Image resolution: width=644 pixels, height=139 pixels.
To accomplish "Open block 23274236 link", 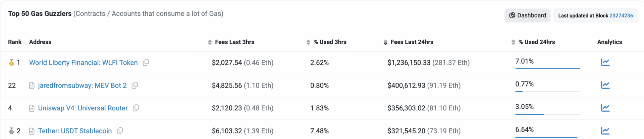I will [x=621, y=15].
